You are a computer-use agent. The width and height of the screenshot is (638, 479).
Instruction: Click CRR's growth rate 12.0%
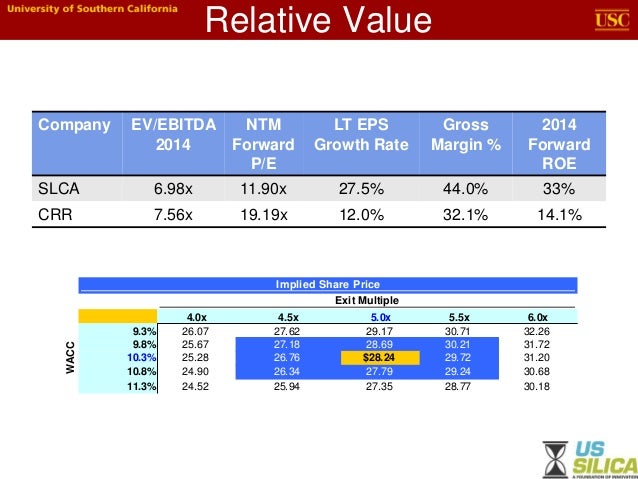tap(361, 214)
